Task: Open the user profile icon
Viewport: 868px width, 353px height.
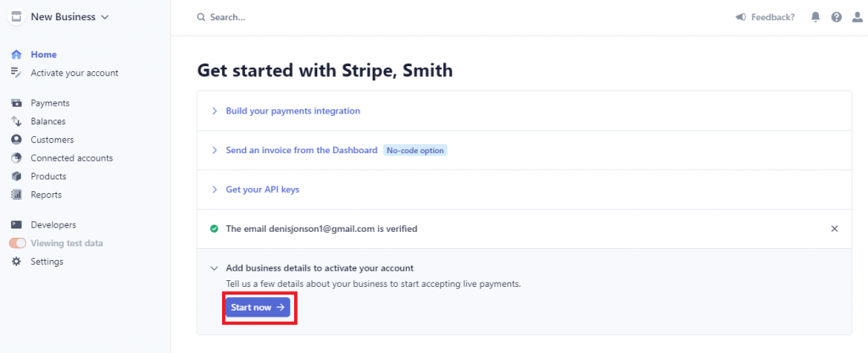Action: [x=857, y=17]
